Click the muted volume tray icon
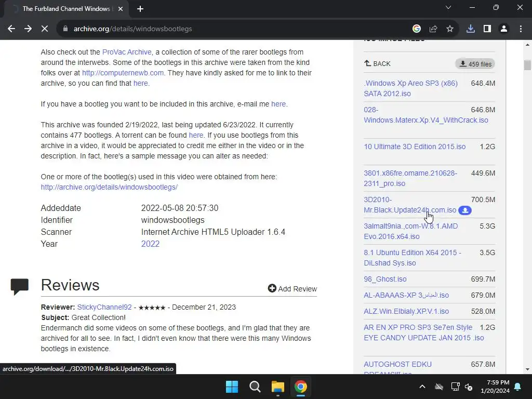 [469, 387]
